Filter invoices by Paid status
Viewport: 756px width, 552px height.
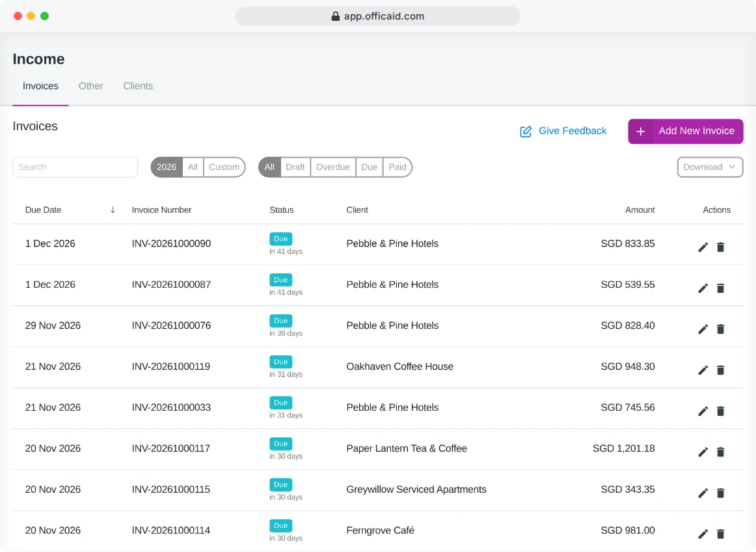[x=398, y=167]
